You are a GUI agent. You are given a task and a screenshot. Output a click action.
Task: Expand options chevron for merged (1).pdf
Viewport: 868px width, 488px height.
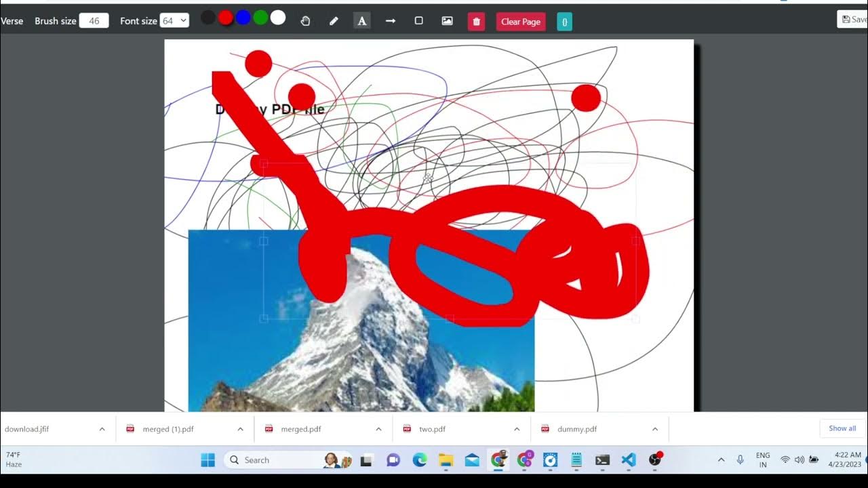coord(240,429)
